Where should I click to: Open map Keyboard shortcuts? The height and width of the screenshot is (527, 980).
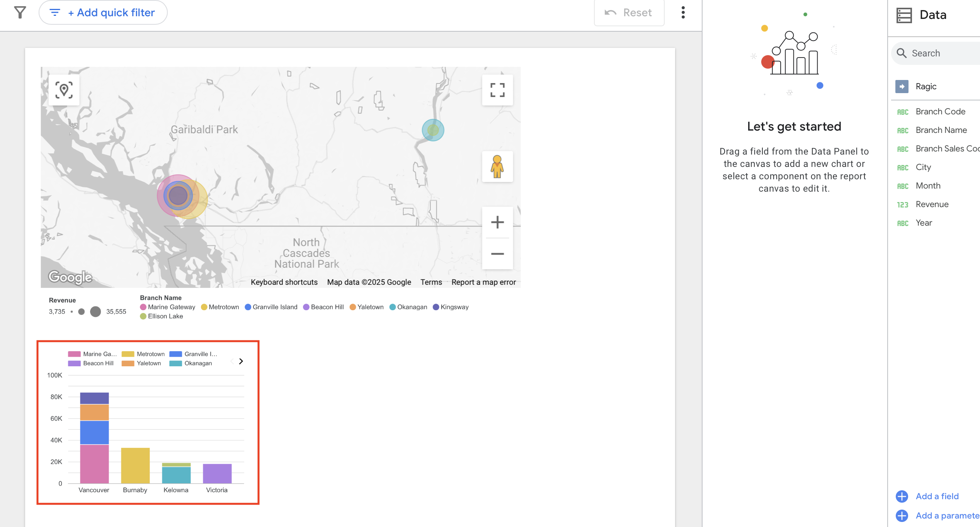[x=284, y=282]
